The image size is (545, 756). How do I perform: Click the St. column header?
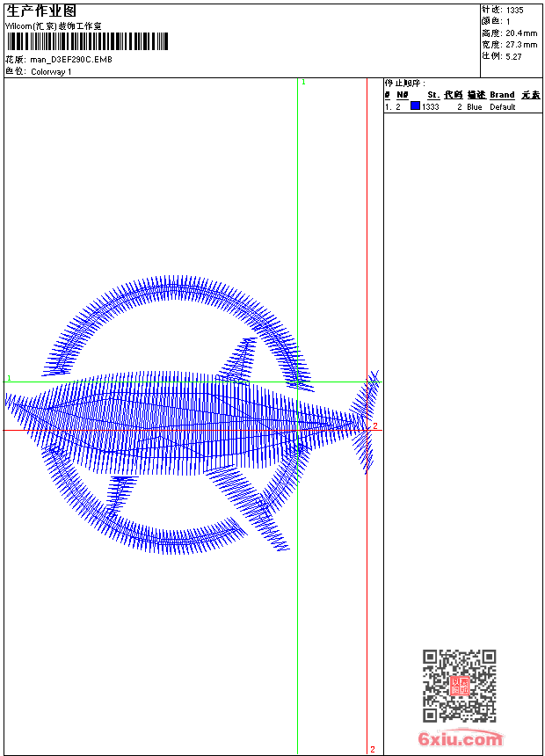click(433, 95)
